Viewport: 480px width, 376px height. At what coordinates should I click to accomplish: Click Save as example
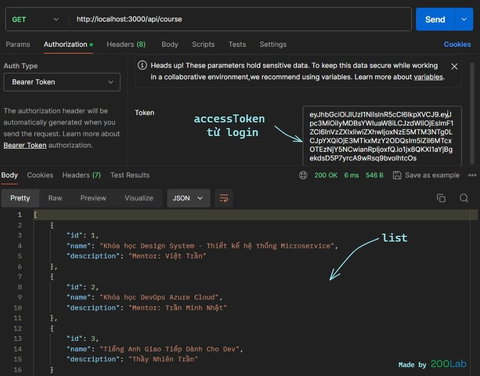pos(426,175)
